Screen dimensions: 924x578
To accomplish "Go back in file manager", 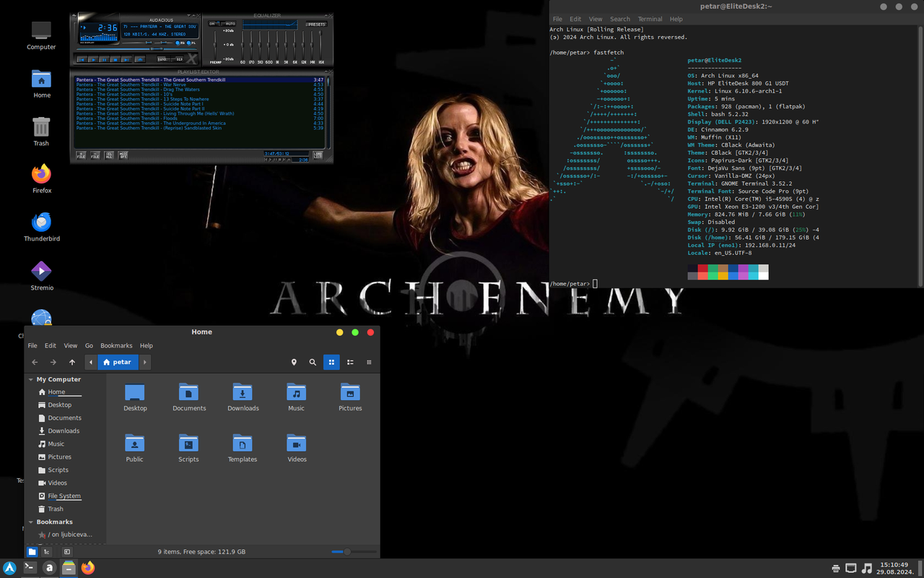I will pyautogui.click(x=35, y=362).
